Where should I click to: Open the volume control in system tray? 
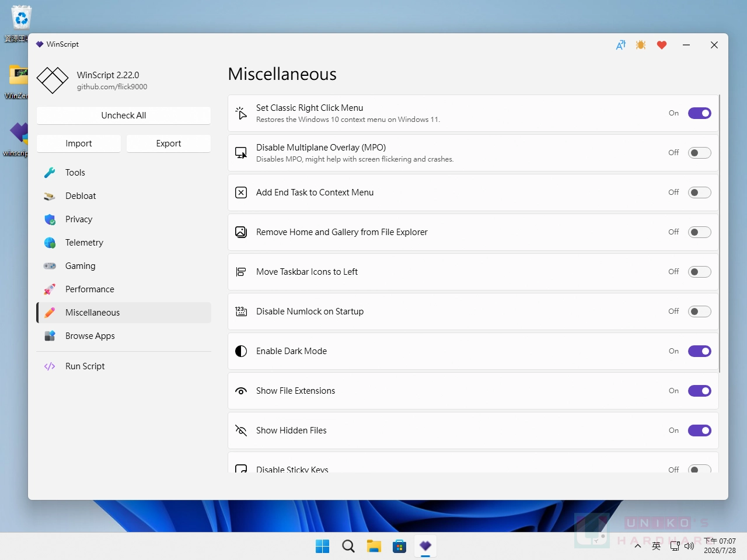[x=689, y=546]
